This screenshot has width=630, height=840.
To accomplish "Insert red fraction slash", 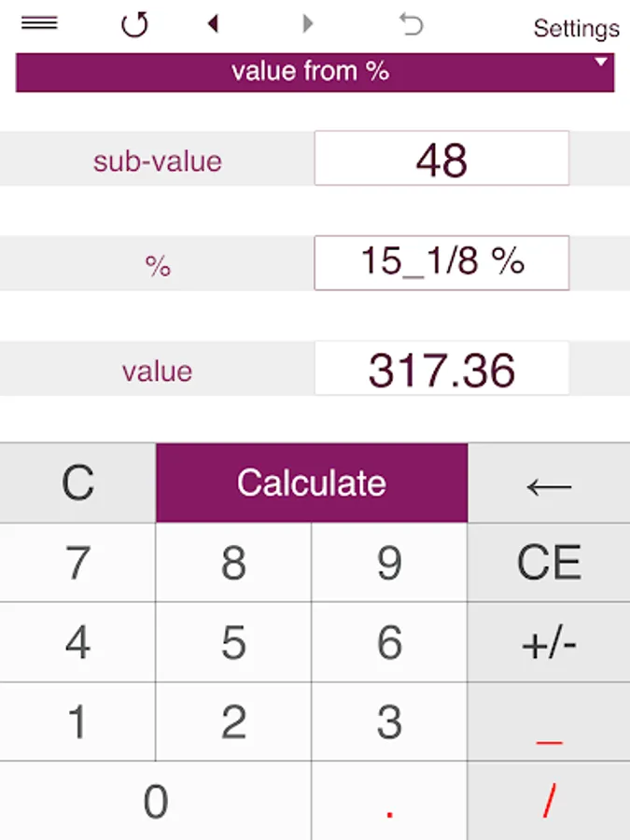I will pyautogui.click(x=549, y=801).
